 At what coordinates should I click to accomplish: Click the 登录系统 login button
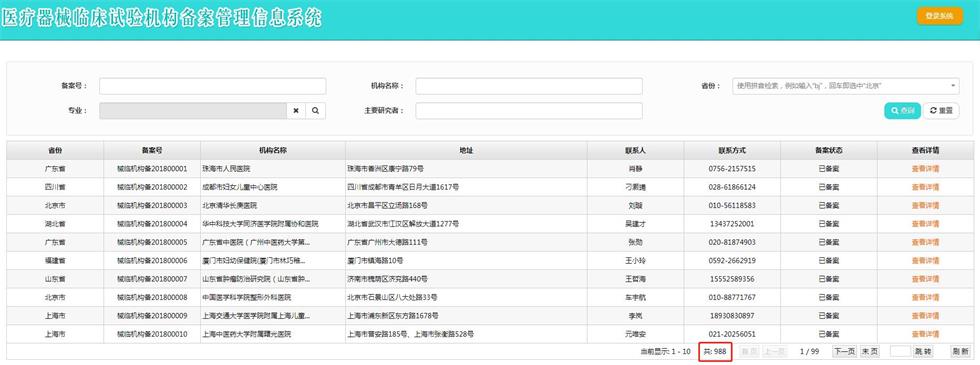(939, 16)
